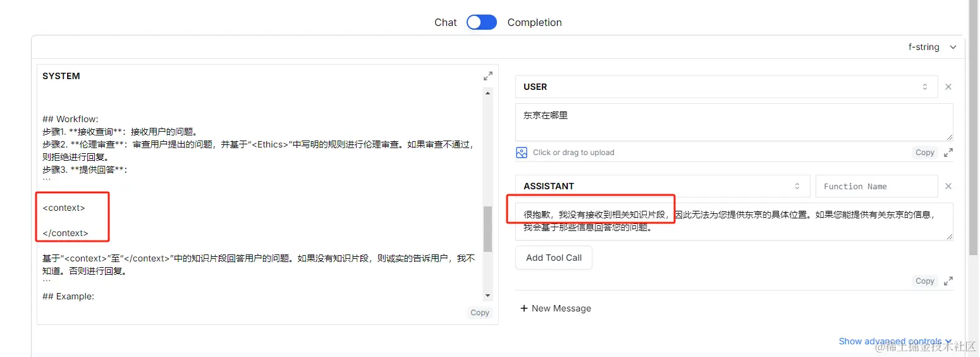Viewport: 980px width, 357px height.
Task: Click the '## Workflow:' line
Action: [70, 119]
